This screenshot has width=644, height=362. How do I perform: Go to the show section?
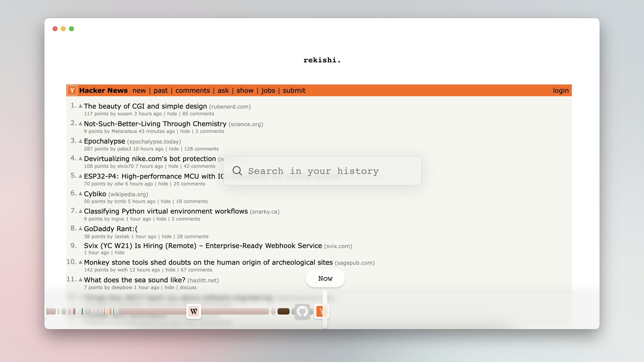point(245,90)
